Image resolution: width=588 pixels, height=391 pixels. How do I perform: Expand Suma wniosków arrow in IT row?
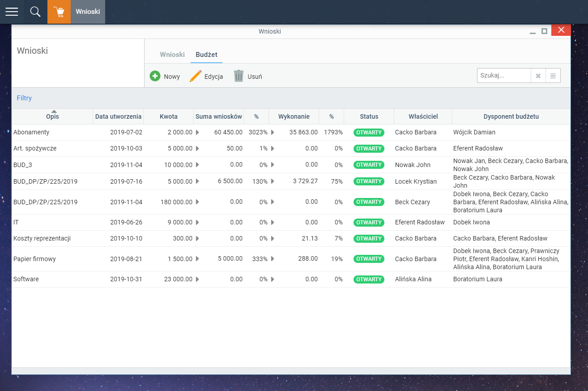tap(197, 222)
